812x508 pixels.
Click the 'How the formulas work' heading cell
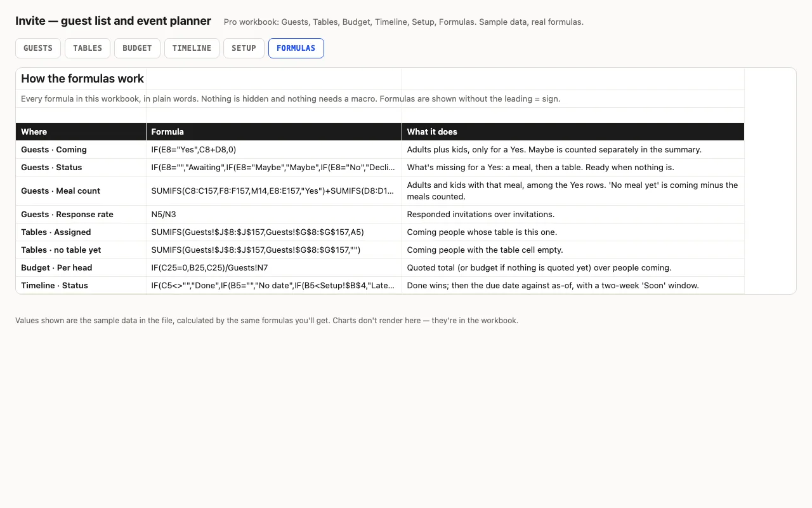(81, 79)
